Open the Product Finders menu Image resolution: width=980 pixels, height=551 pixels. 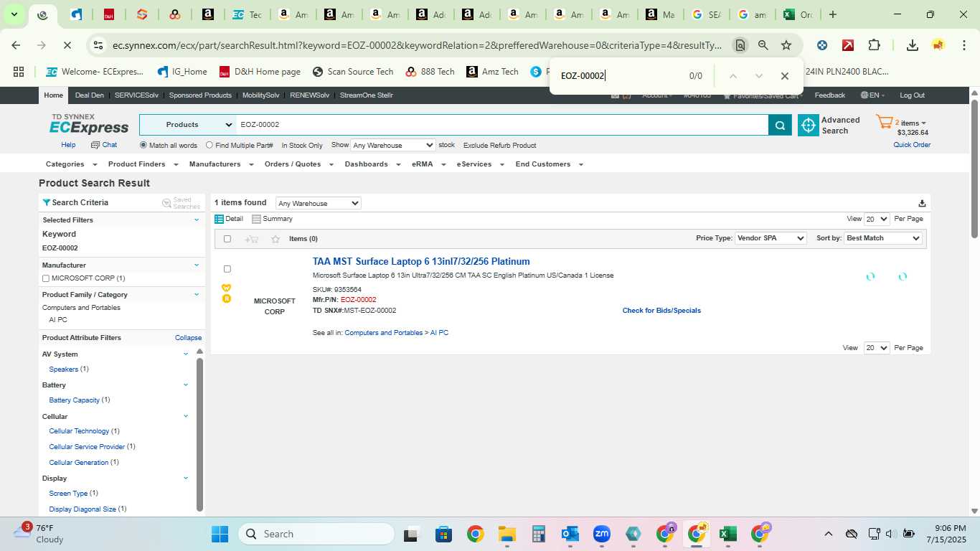click(x=143, y=164)
